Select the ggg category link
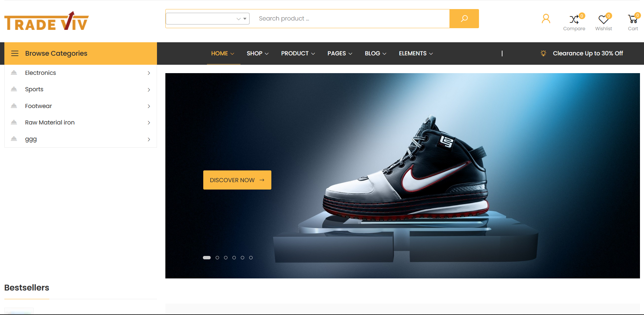The image size is (644, 315). point(31,139)
